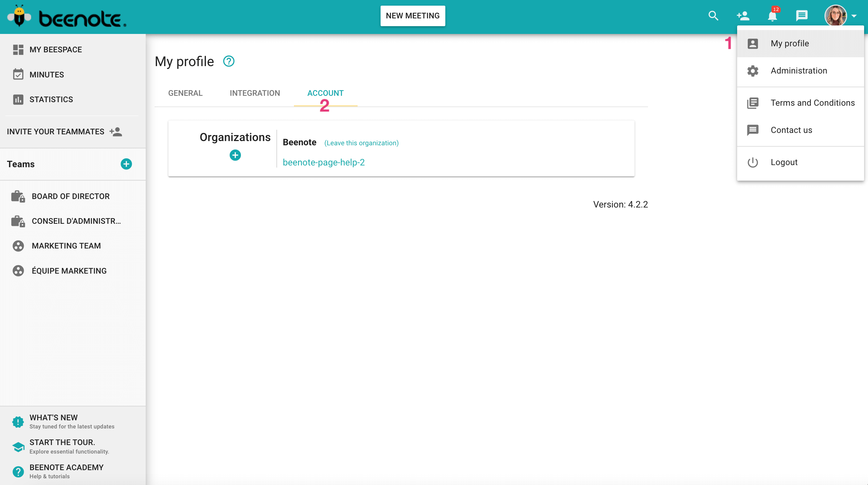Select BOARD OF DIRECTOR team
This screenshot has width=868, height=485.
(x=71, y=196)
